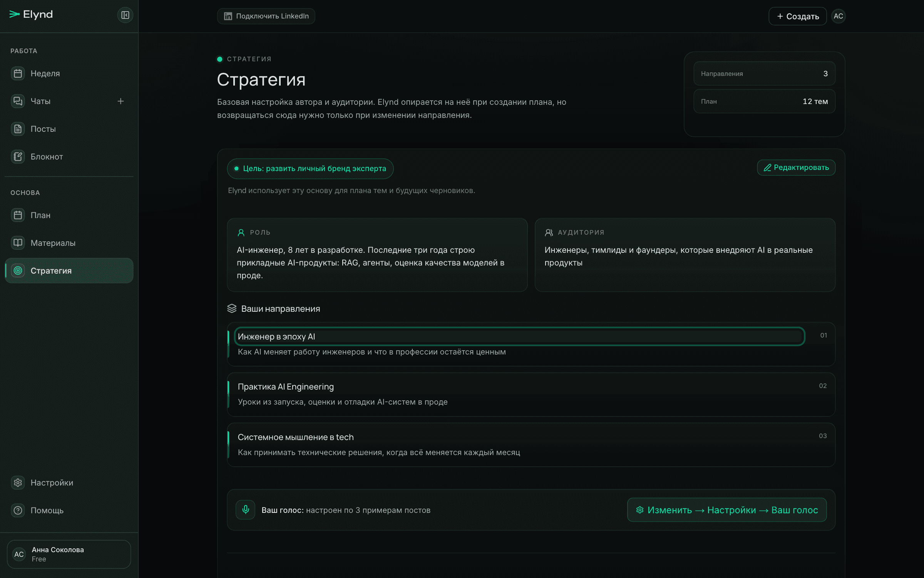The height and width of the screenshot is (578, 924).
Task: Open the Чаты chat bubbles icon
Action: [18, 101]
